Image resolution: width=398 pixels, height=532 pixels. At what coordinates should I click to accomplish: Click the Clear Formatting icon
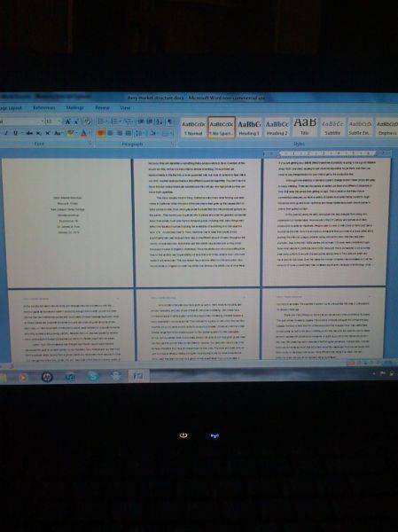[x=87, y=121]
